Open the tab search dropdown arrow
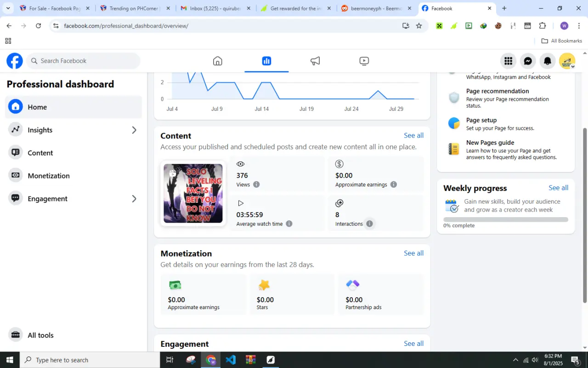Screen dimensions: 588x368 point(8,8)
